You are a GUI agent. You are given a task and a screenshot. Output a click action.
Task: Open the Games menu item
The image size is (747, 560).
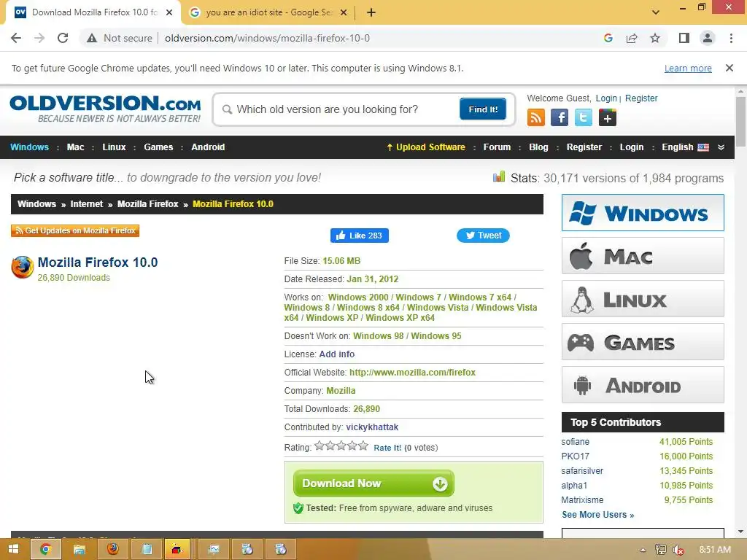pos(158,147)
